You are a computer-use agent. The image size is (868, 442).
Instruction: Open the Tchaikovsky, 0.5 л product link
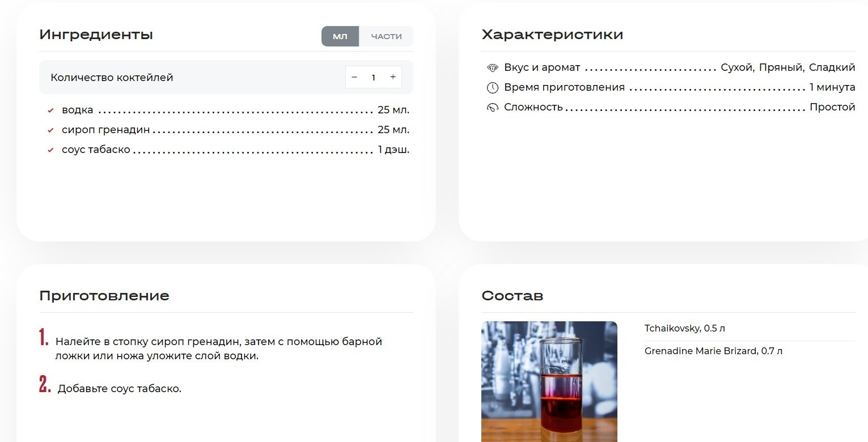(x=684, y=329)
